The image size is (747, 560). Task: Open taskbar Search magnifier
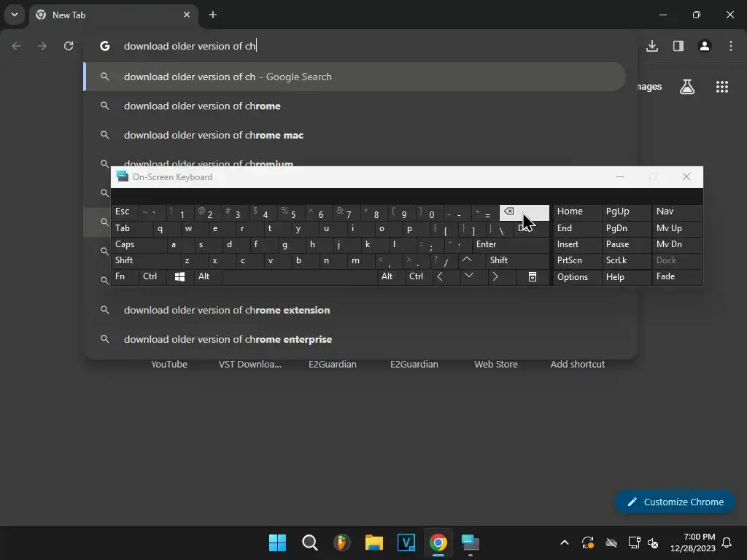click(309, 542)
